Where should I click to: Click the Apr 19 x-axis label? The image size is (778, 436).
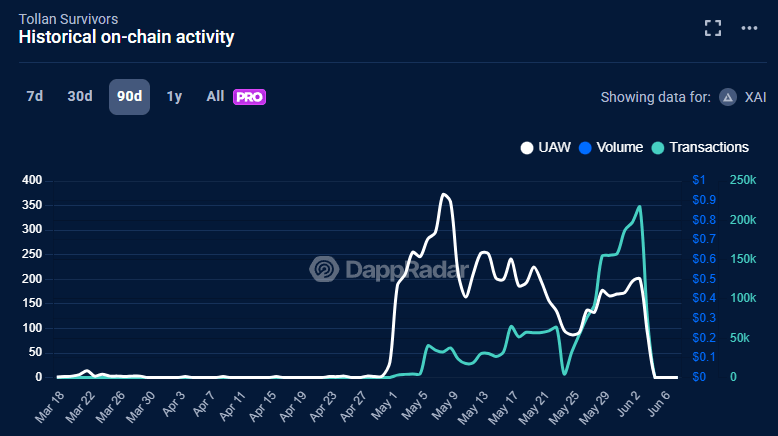(x=292, y=407)
